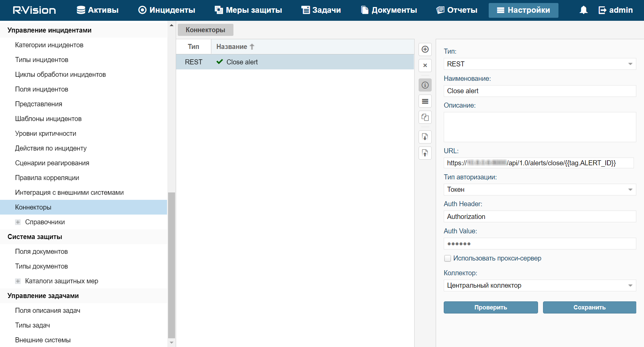
Task: Expand Каталоги защитных мер node
Action: [18, 281]
